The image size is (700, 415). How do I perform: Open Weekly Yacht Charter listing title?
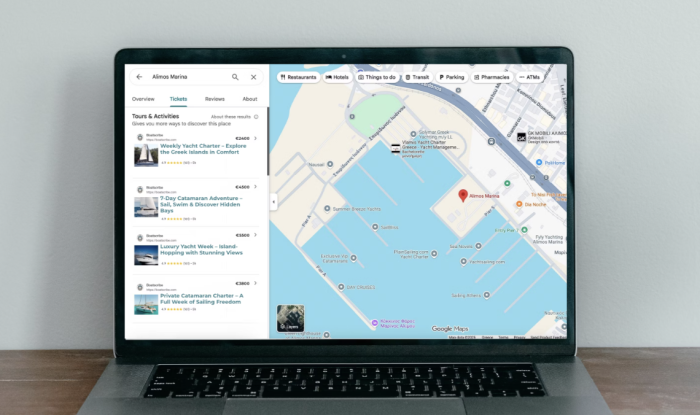coord(203,149)
